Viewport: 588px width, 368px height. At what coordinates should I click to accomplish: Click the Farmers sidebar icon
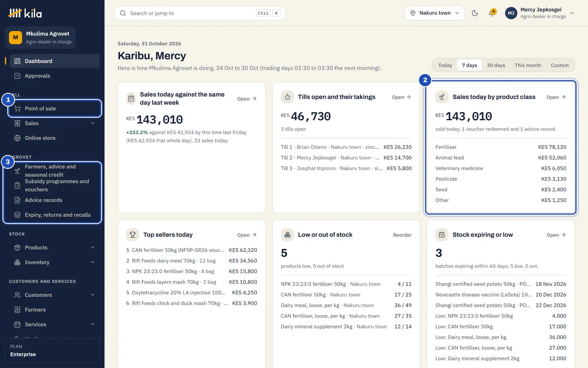pyautogui.click(x=17, y=310)
